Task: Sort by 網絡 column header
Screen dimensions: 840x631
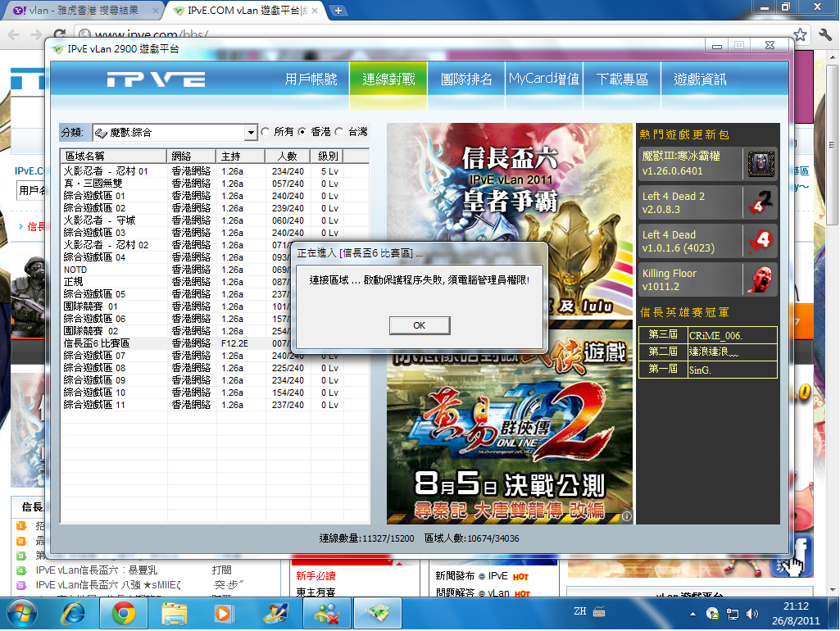Action: point(191,156)
